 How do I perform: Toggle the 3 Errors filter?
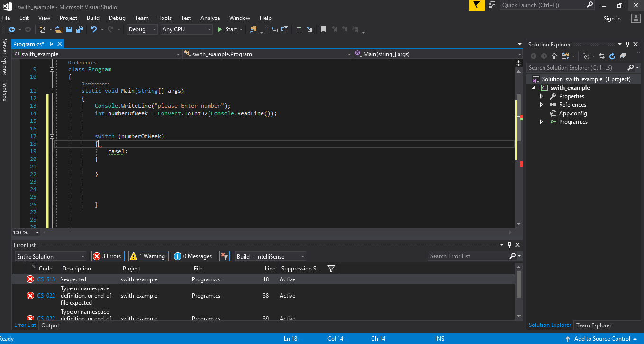108,256
